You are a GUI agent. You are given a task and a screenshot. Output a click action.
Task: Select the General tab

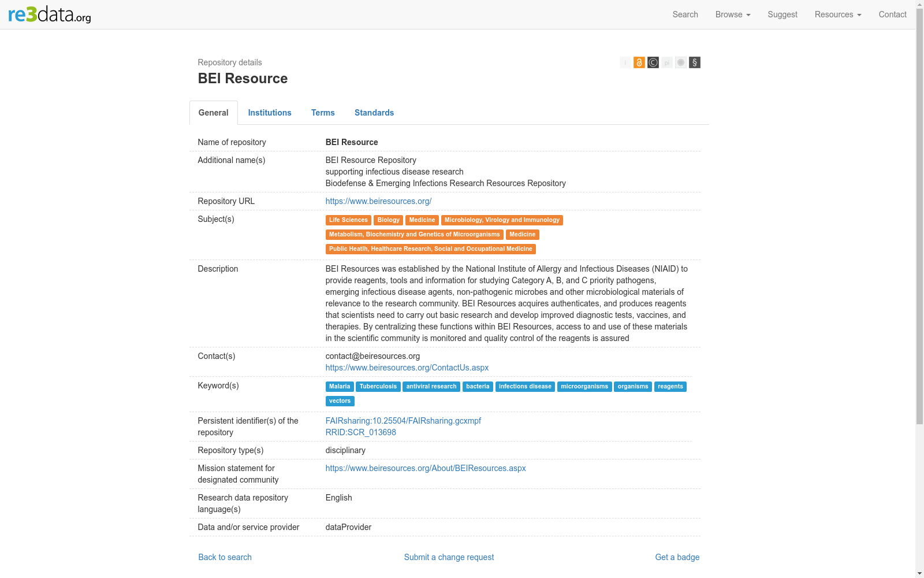(214, 113)
